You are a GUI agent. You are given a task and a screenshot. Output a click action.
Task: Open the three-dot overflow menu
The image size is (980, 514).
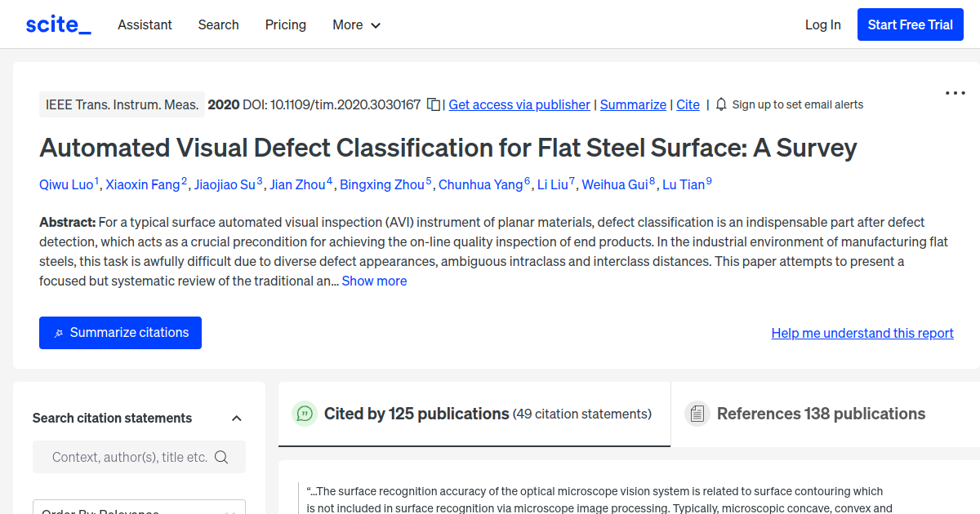click(x=954, y=93)
